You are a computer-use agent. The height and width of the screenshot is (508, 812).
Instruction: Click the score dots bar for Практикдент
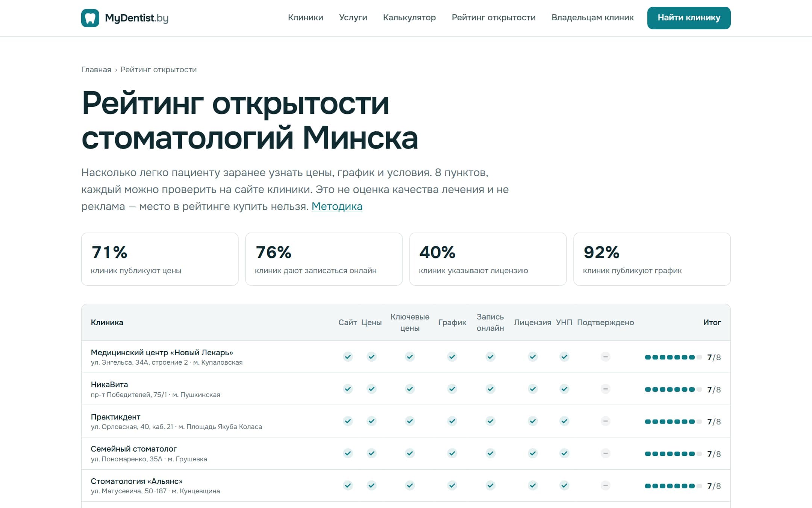coord(673,421)
